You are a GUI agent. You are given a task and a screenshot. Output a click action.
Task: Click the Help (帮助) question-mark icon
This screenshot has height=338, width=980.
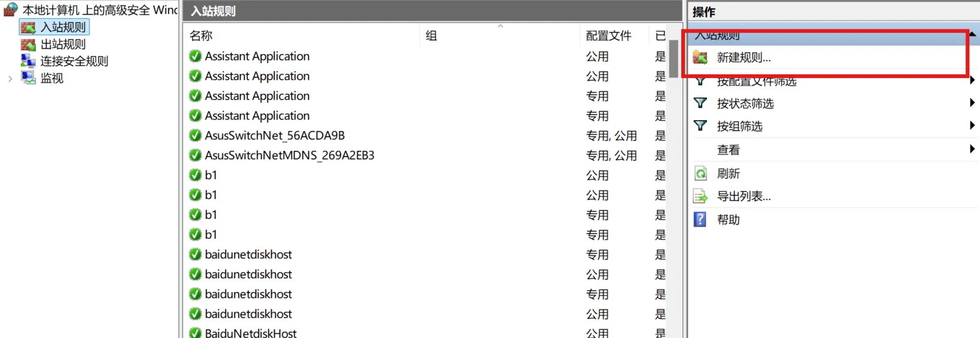(x=700, y=220)
